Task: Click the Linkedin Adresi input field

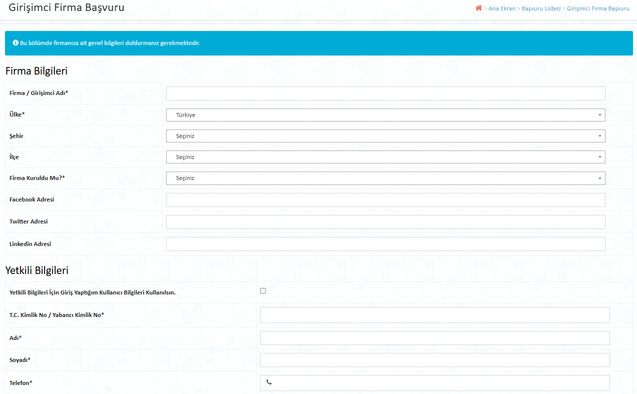Action: click(x=386, y=244)
